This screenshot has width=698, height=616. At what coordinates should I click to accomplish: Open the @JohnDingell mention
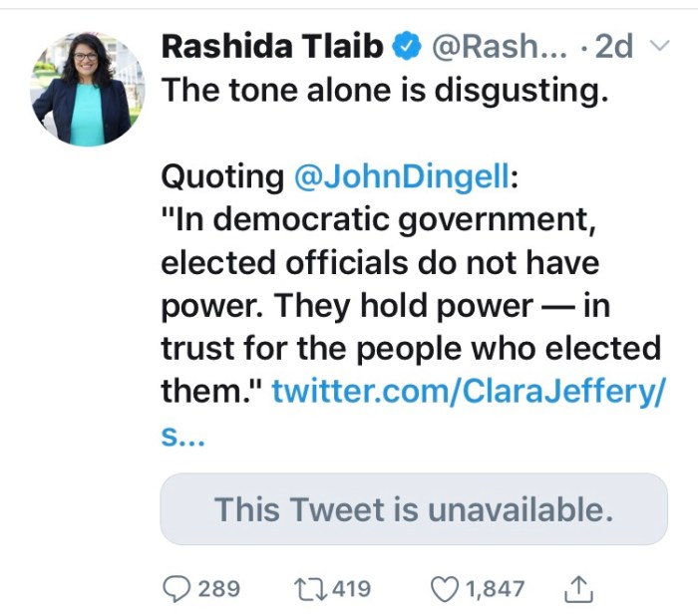(402, 175)
